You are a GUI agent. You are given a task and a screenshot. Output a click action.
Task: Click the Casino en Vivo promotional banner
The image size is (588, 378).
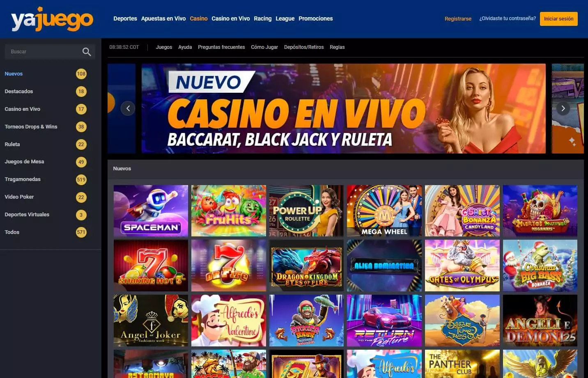click(344, 108)
